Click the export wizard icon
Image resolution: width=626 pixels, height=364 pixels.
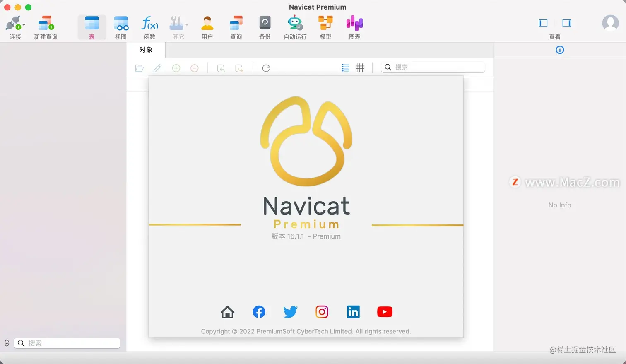pos(239,68)
